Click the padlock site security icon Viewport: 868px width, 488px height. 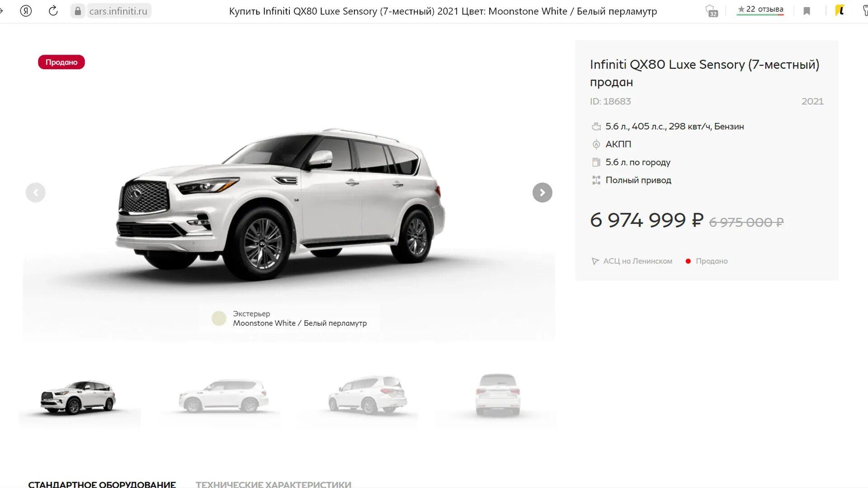pyautogui.click(x=78, y=11)
